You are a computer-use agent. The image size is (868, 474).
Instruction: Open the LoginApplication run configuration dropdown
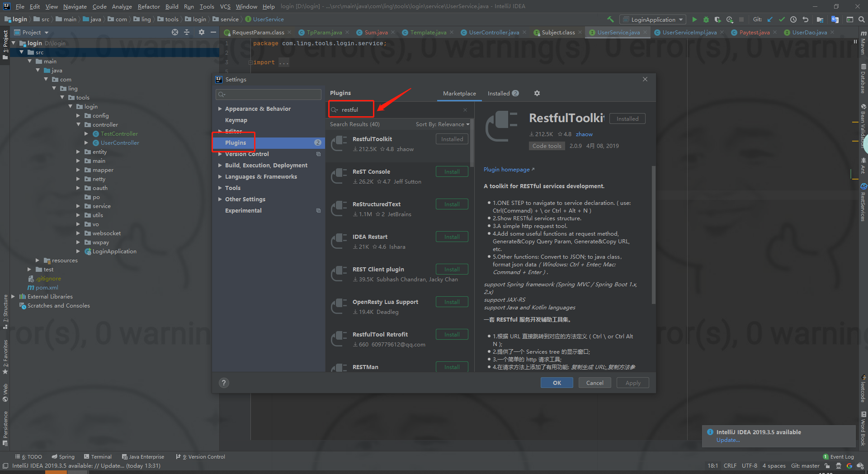(x=652, y=19)
